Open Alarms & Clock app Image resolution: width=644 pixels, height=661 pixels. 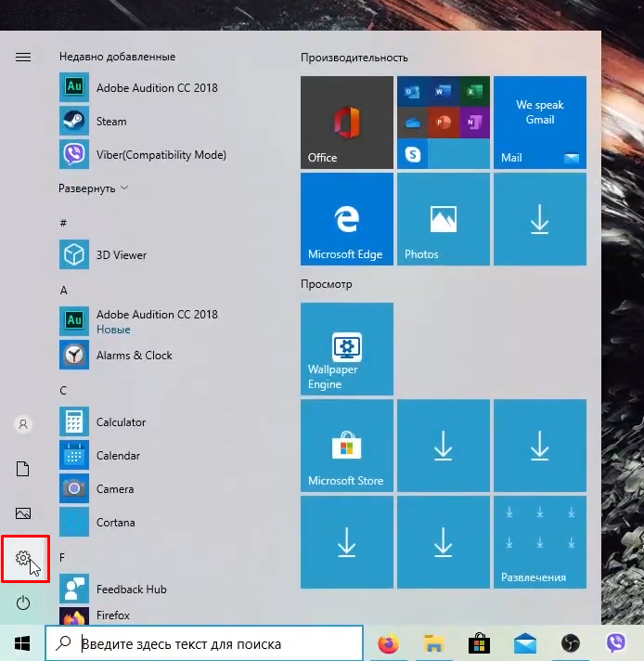pyautogui.click(x=116, y=355)
